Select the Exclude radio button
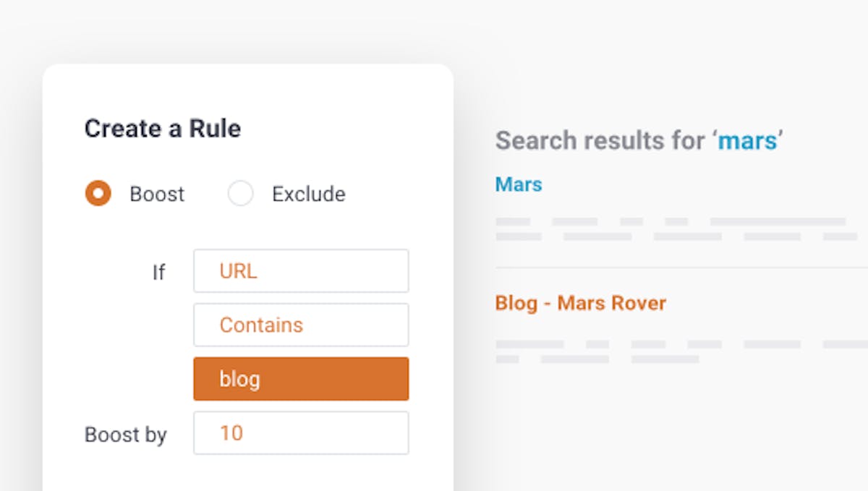This screenshot has height=491, width=868. (x=241, y=194)
